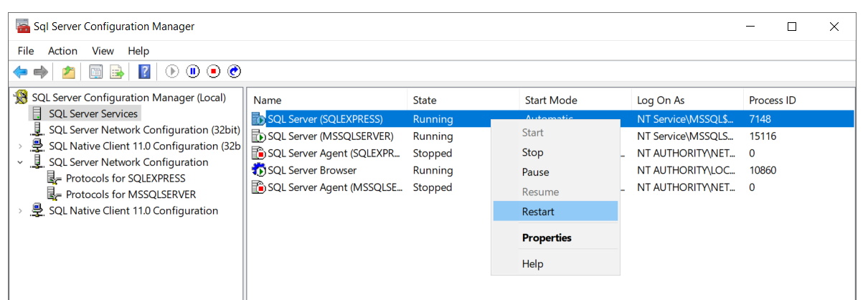Expand the last SQL Native Client 11.0 Configuration node

[20, 211]
